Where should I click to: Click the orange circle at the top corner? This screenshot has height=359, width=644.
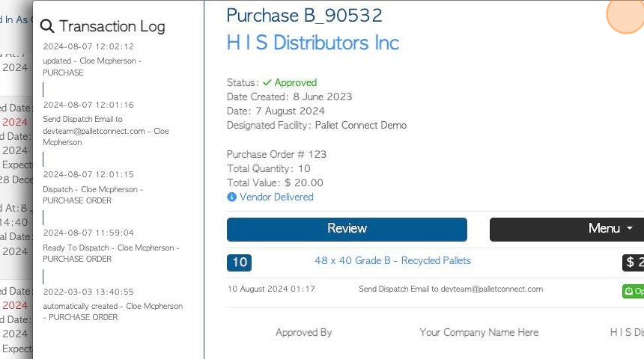point(625,15)
